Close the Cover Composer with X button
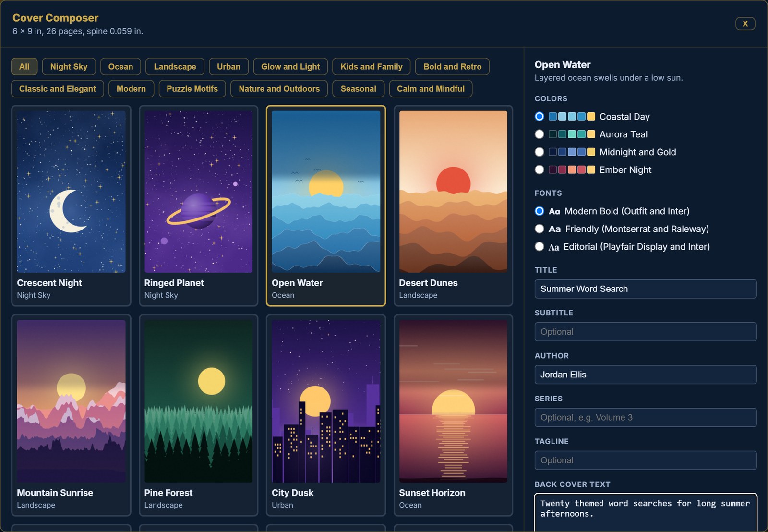The image size is (768, 532). (745, 24)
